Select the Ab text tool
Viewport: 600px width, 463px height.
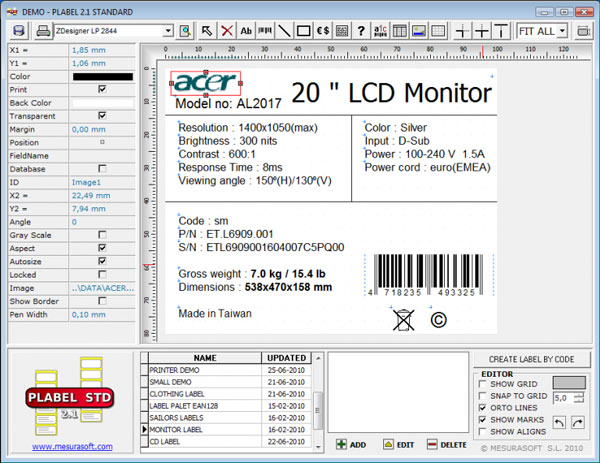pos(246,31)
